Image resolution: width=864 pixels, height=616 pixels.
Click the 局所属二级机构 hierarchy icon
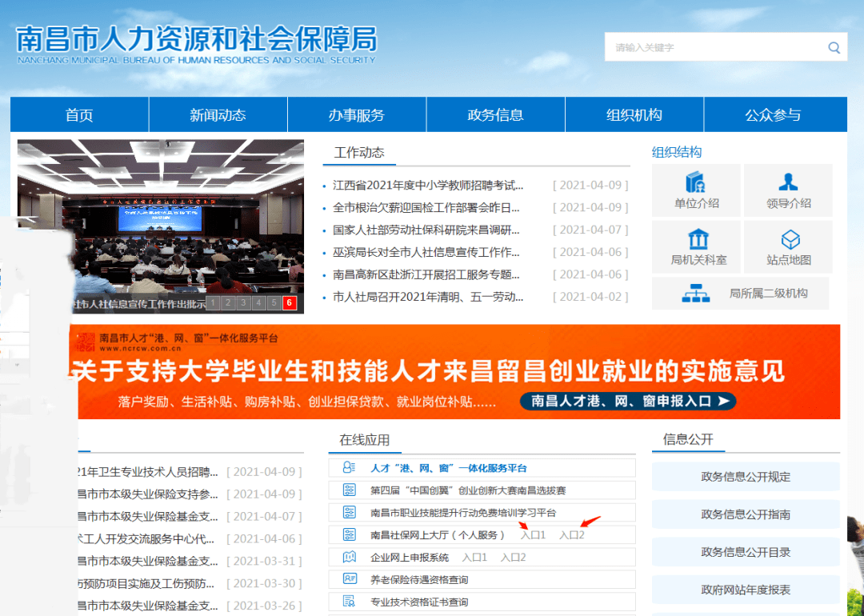[695, 294]
